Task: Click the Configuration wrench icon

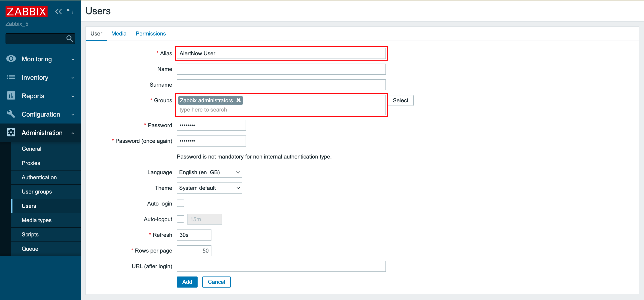Action: 11,114
